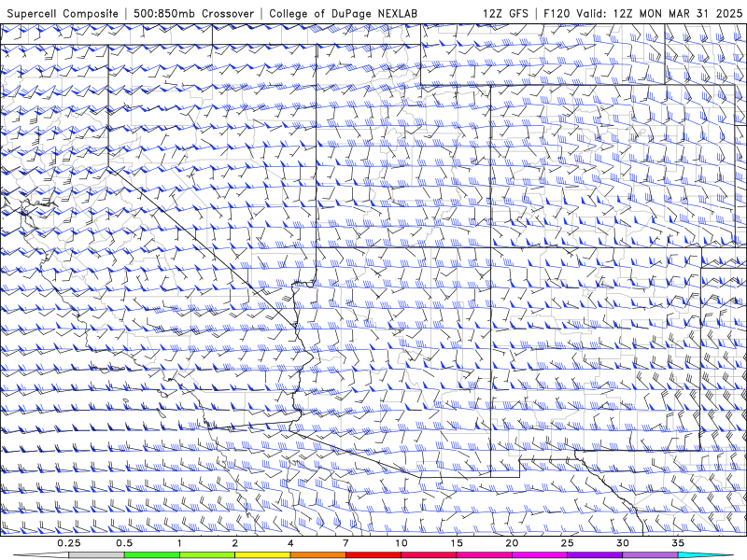Click the '15' scale value label
This screenshot has width=747, height=560.
[457, 543]
